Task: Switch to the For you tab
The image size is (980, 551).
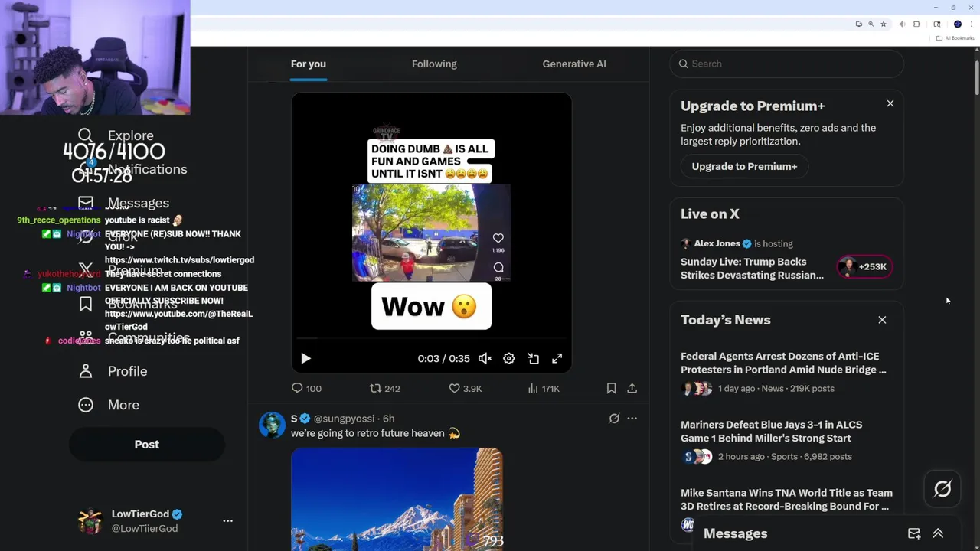Action: click(309, 64)
